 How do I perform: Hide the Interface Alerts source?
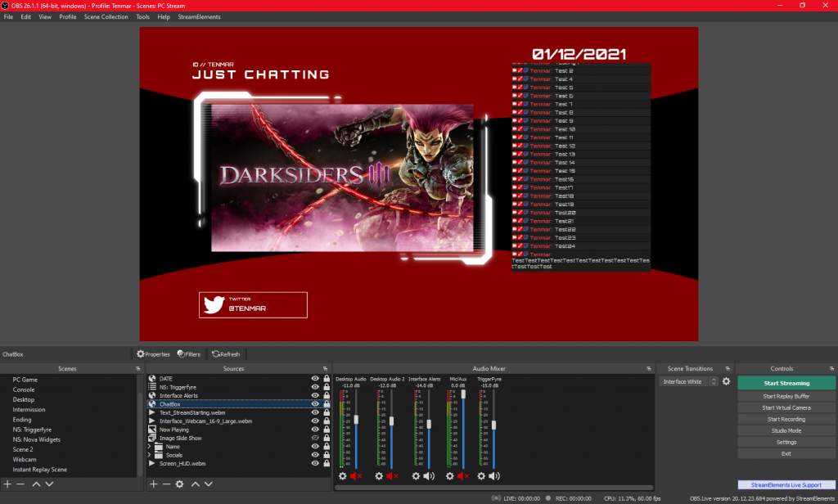coord(315,395)
